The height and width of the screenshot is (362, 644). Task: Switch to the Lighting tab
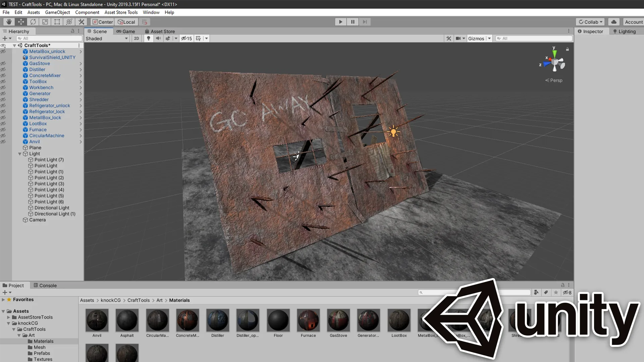click(624, 31)
